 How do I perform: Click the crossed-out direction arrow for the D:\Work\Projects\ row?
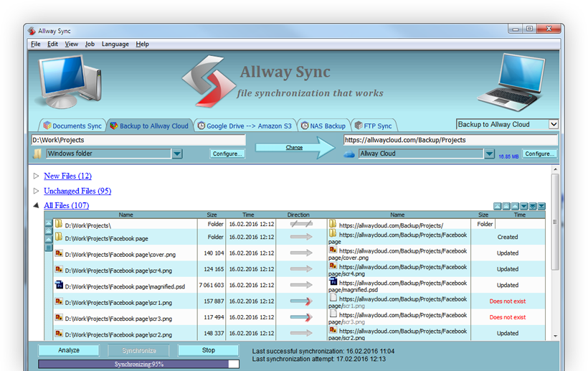[x=301, y=224]
